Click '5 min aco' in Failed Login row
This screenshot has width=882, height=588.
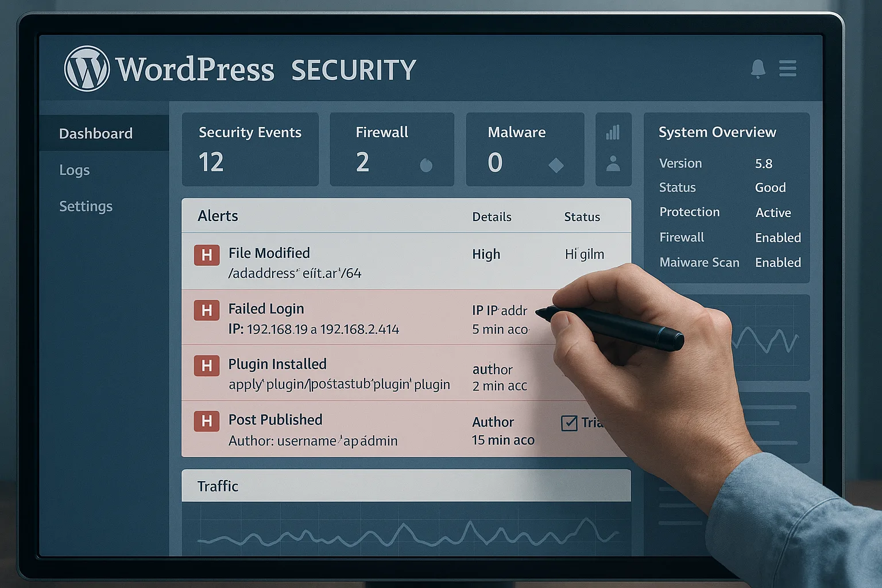click(x=500, y=330)
